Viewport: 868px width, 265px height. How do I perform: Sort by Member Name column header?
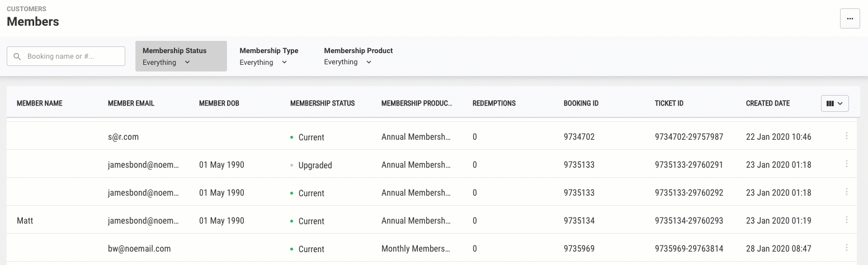click(x=40, y=103)
